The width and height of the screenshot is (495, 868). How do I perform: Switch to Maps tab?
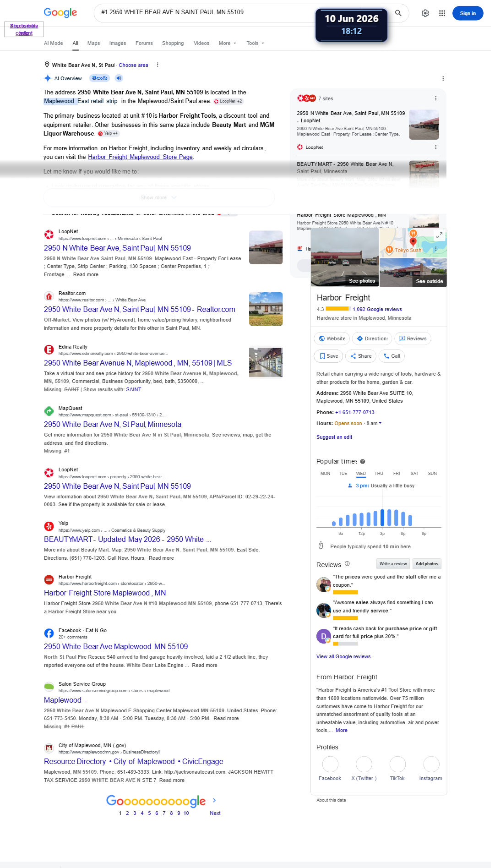pos(93,43)
